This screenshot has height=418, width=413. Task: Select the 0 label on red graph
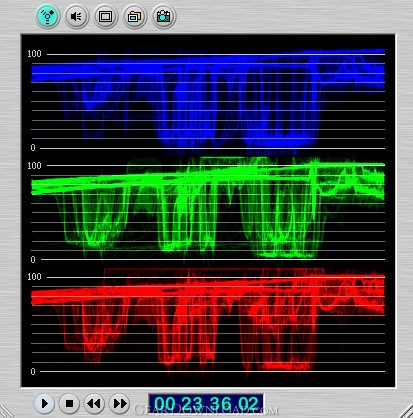click(x=33, y=371)
